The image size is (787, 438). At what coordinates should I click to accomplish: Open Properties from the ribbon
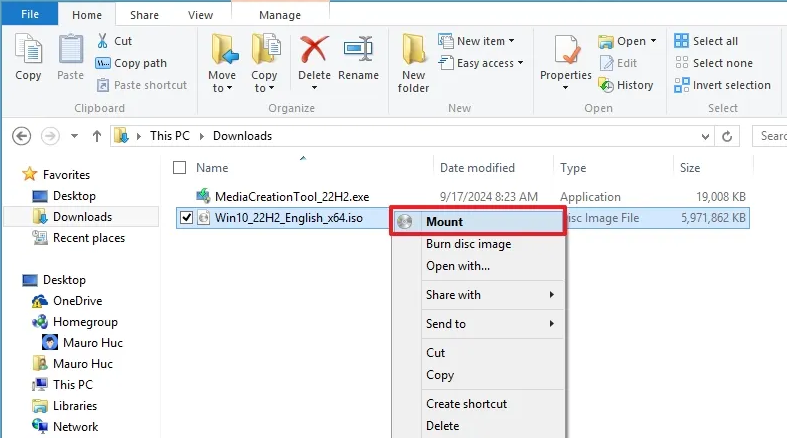[566, 62]
